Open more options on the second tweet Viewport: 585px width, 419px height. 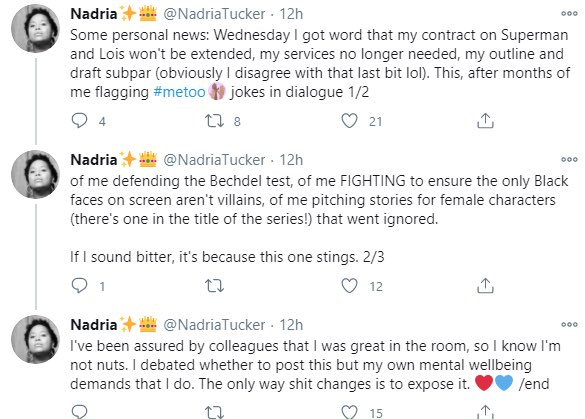click(569, 160)
